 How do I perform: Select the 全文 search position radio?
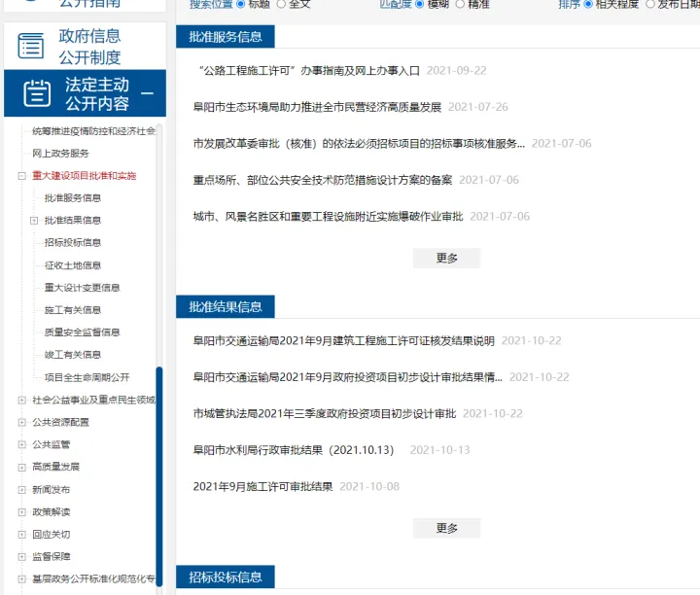coord(281,4)
